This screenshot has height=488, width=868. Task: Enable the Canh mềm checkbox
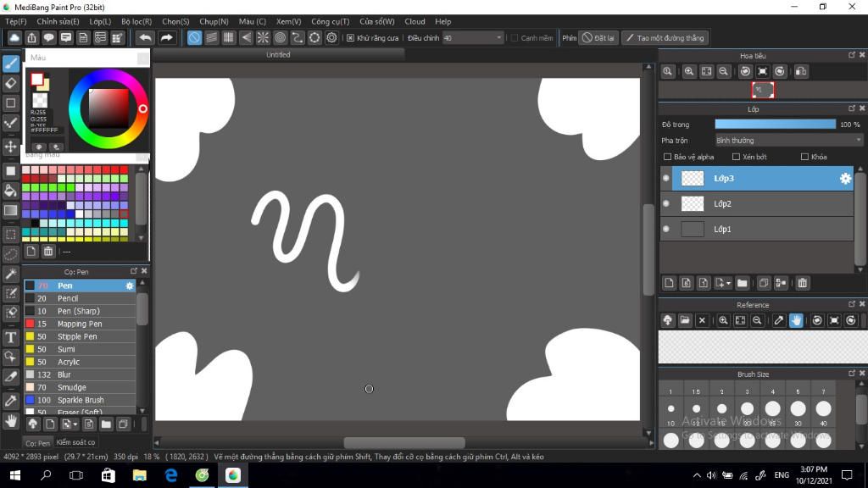tap(515, 38)
